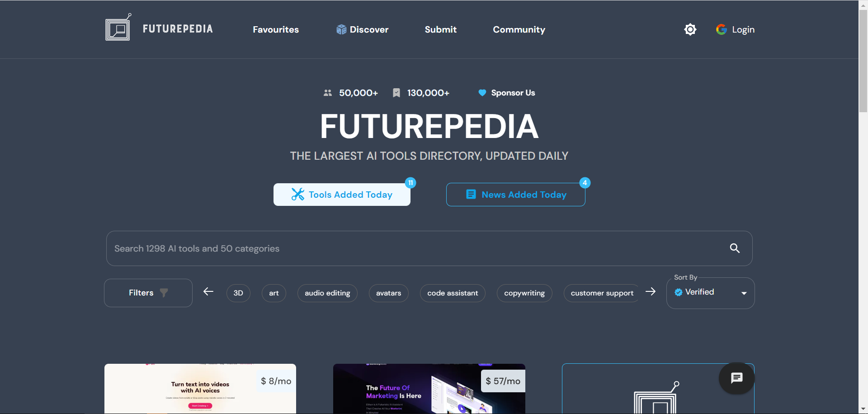Viewport: 868px width, 414px height.
Task: Show more categories with right arrow
Action: 651,292
